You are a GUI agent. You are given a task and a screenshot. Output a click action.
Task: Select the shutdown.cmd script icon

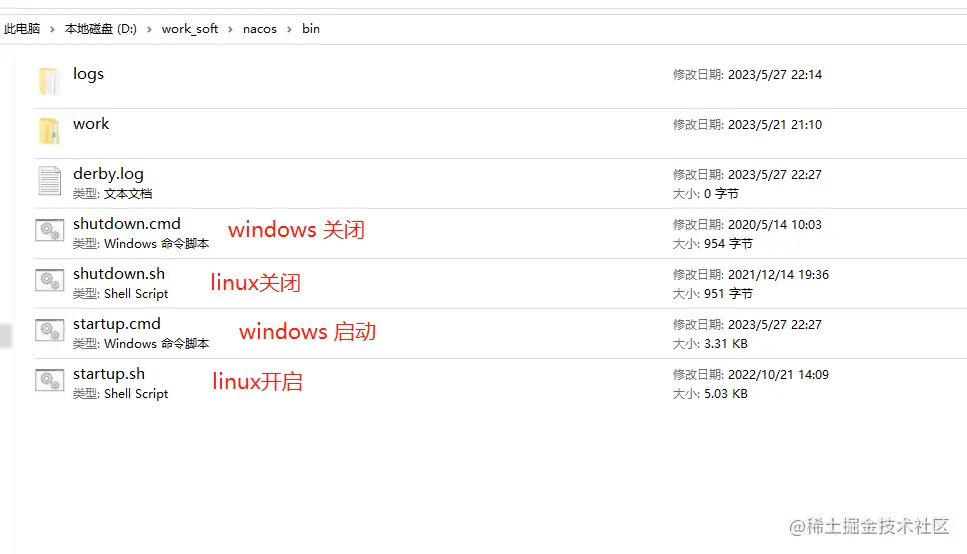(x=49, y=231)
